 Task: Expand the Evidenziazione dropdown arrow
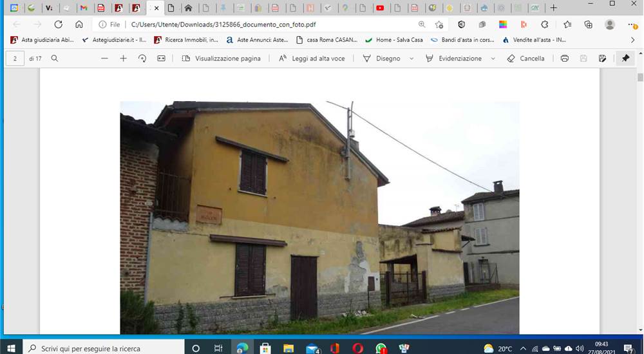tap(493, 59)
